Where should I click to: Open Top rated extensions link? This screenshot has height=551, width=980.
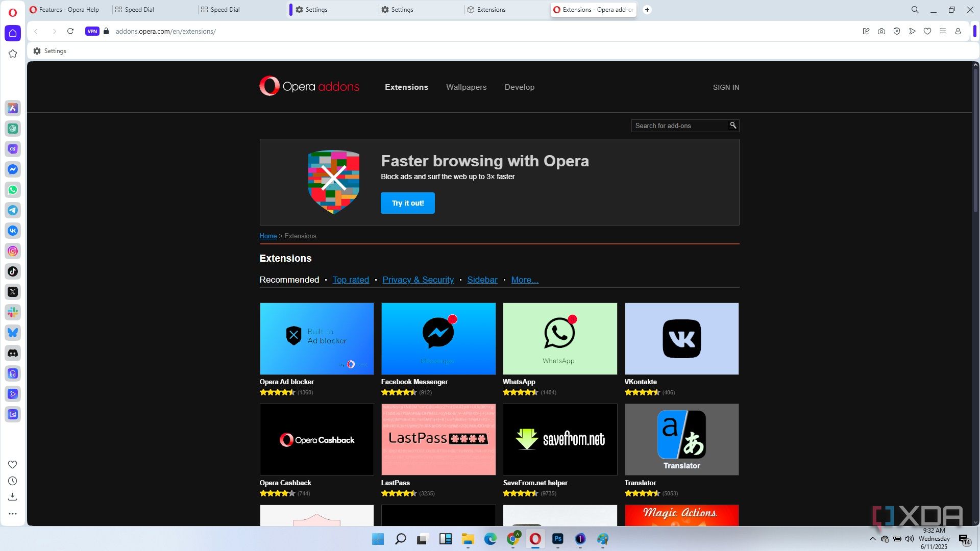[x=351, y=280]
